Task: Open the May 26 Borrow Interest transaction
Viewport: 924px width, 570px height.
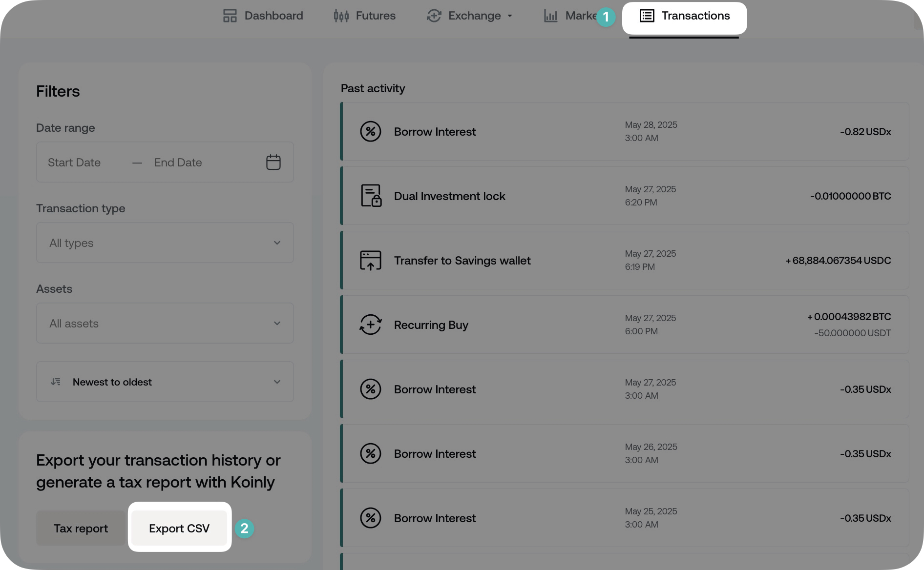Action: coord(624,453)
